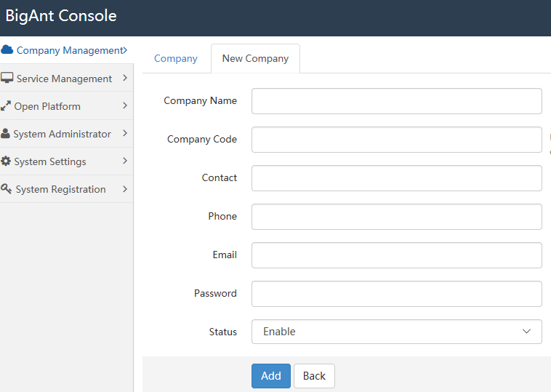Click the cloud icon beside Company Management

7,50
